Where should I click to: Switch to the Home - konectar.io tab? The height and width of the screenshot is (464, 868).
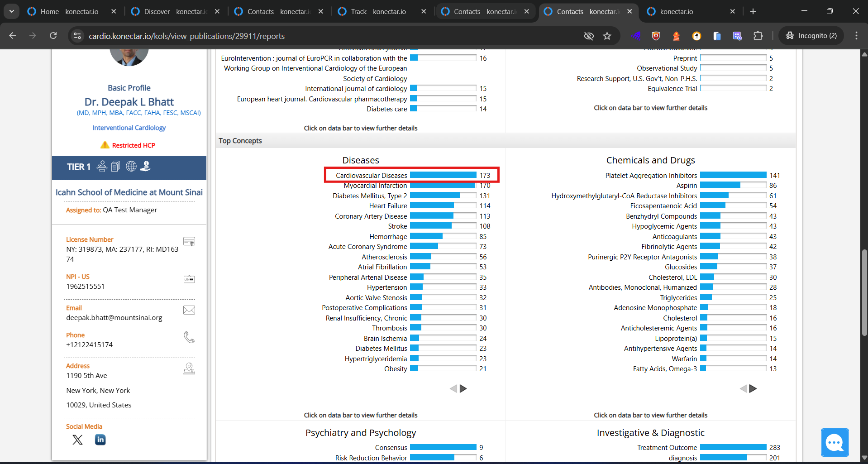click(x=69, y=11)
